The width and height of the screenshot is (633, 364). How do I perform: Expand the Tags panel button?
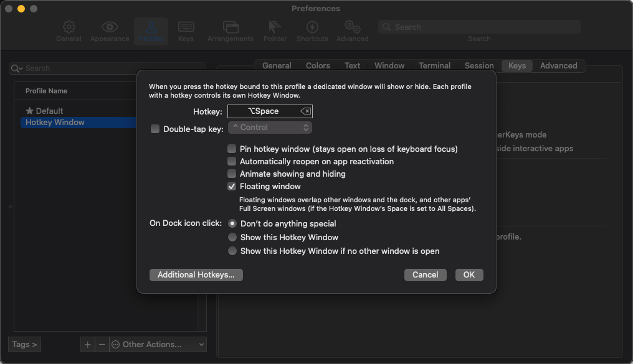coord(25,344)
